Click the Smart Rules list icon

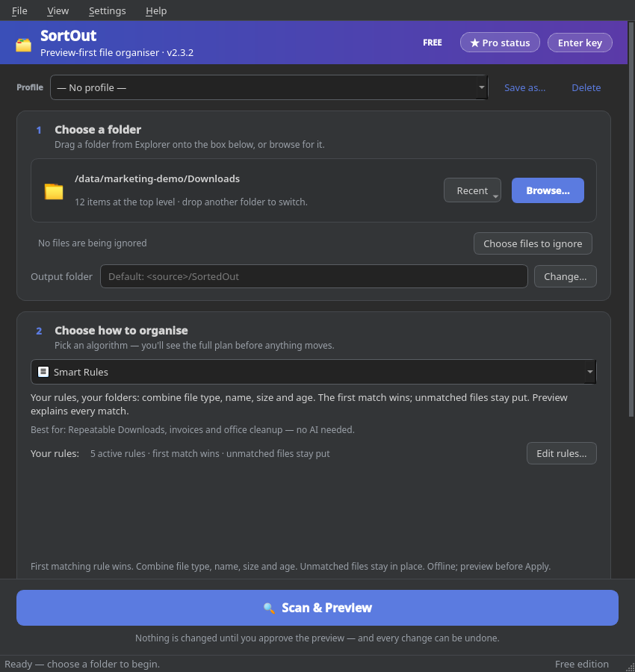click(x=43, y=372)
